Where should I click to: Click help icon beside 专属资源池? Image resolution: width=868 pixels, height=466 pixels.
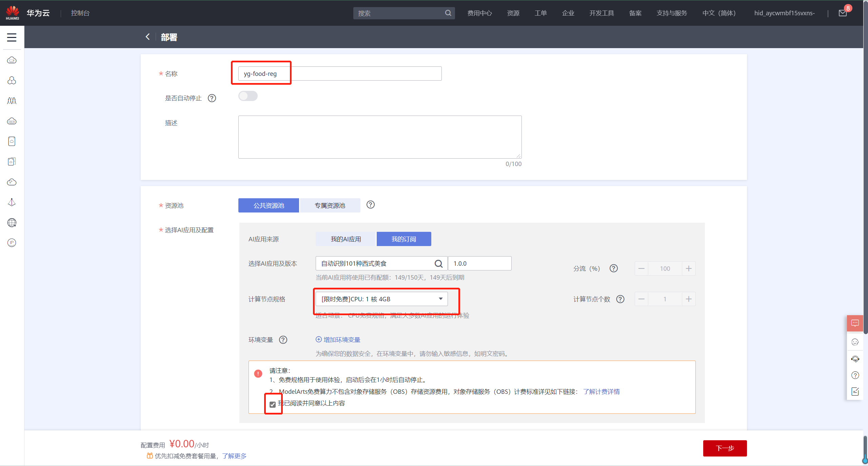(371, 205)
